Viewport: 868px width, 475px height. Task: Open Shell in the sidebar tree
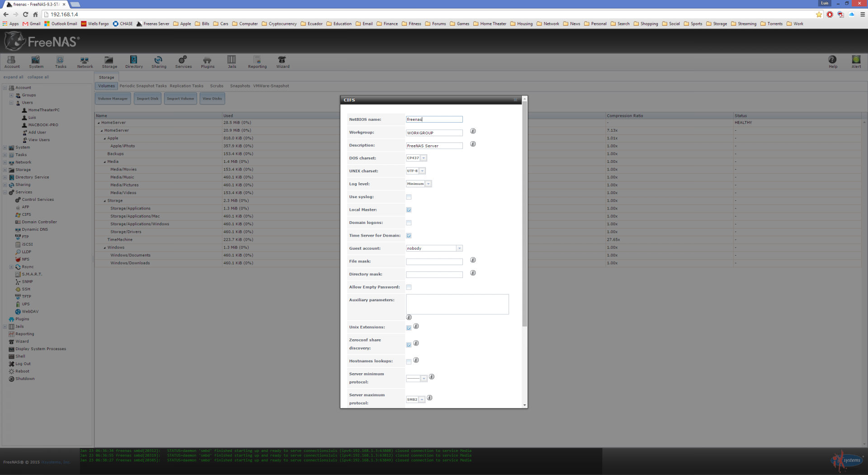(x=20, y=356)
